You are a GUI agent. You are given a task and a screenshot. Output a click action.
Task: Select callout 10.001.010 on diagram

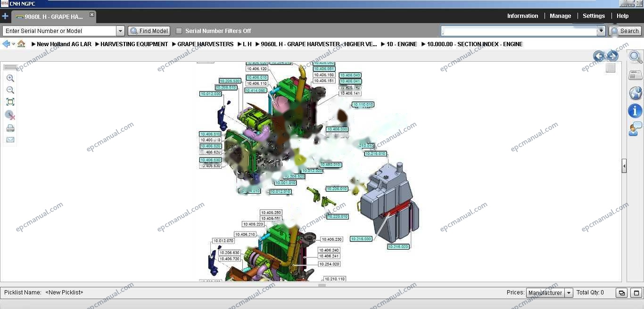coord(286,183)
